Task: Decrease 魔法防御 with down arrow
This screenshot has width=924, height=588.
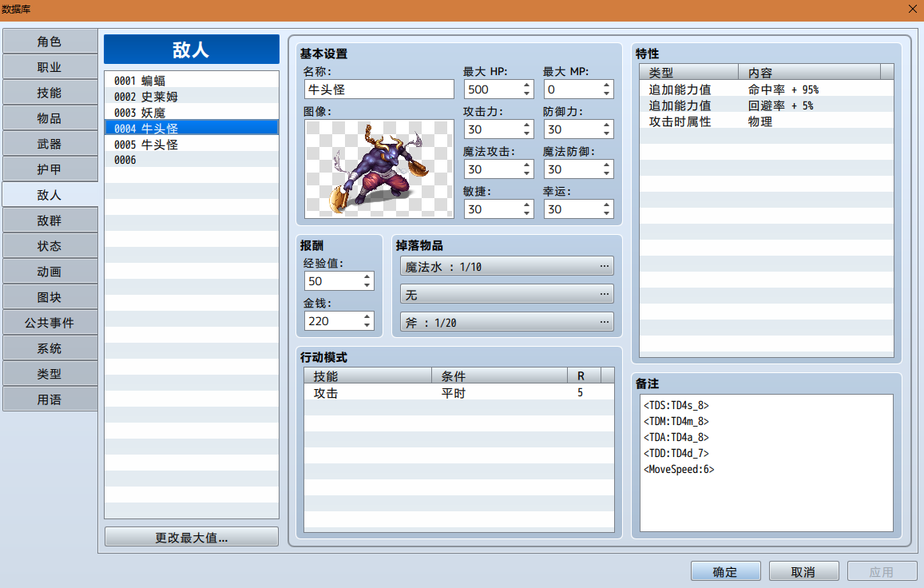Action: [606, 174]
